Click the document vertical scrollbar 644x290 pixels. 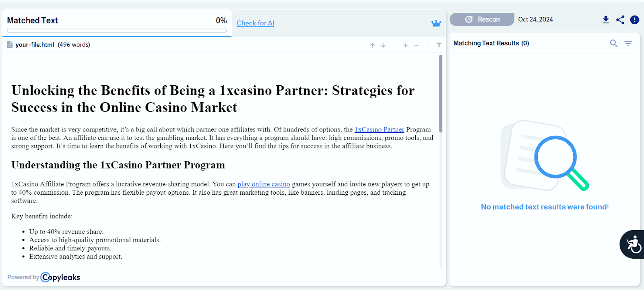click(441, 93)
